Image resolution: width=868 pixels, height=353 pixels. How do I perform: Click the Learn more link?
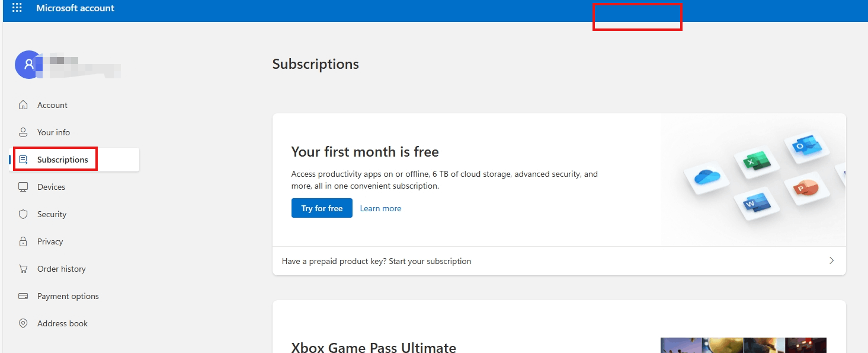pos(380,208)
